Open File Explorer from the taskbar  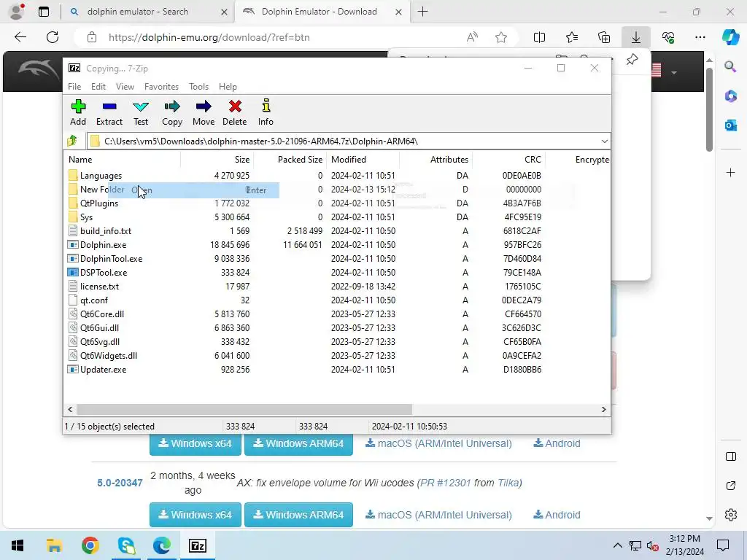click(54, 545)
